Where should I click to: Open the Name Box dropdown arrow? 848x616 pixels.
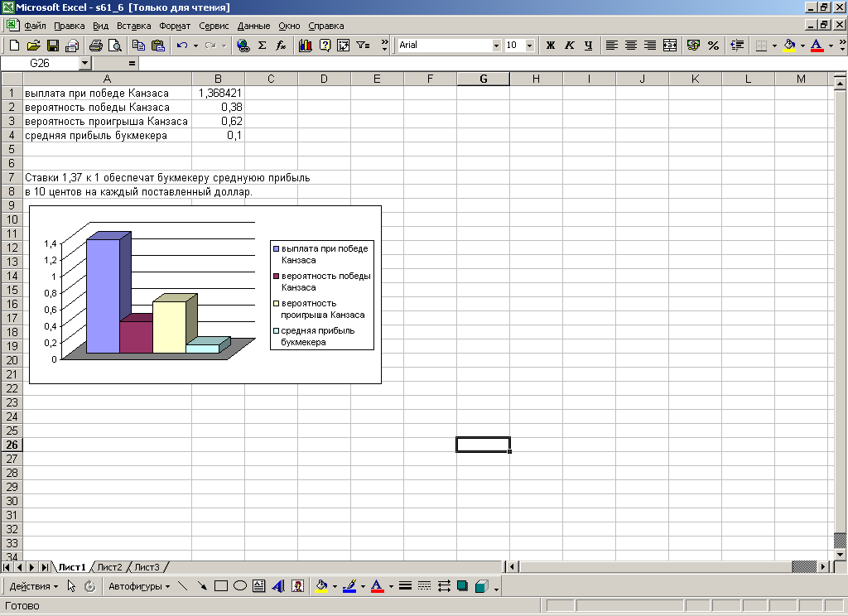pos(84,63)
